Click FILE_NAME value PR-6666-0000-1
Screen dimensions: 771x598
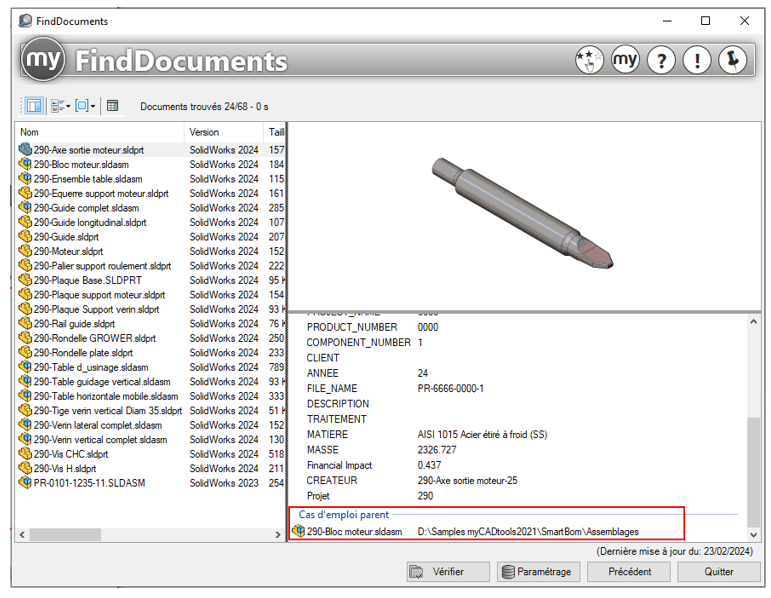[x=450, y=389]
